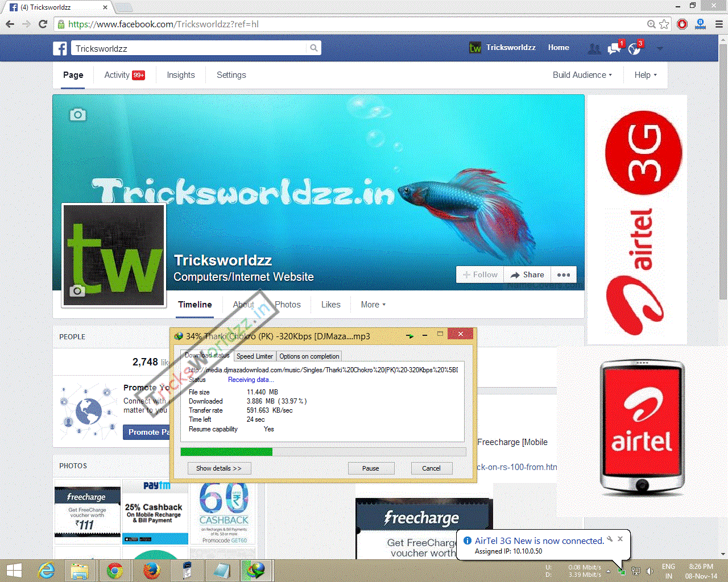
Task: Click Home link in Facebook header
Action: point(559,48)
